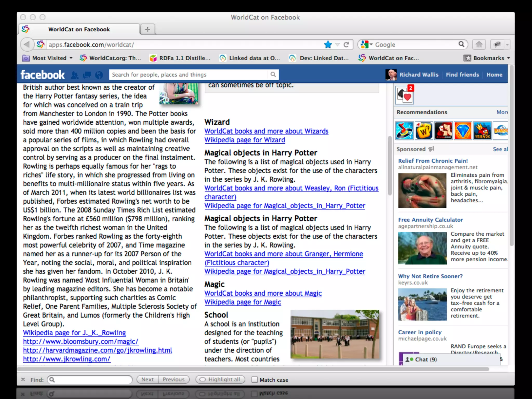This screenshot has width=532, height=399.
Task: Click the Next find button
Action: tap(147, 380)
